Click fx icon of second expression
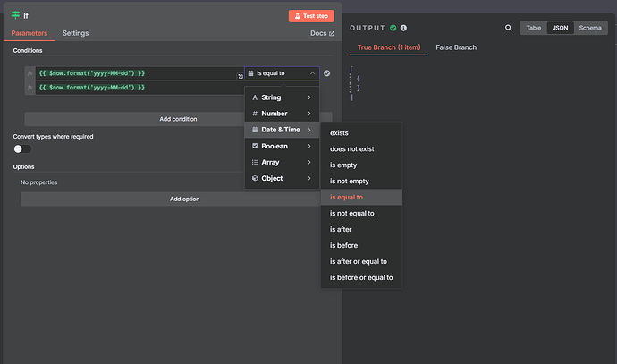The image size is (617, 364). (x=30, y=88)
